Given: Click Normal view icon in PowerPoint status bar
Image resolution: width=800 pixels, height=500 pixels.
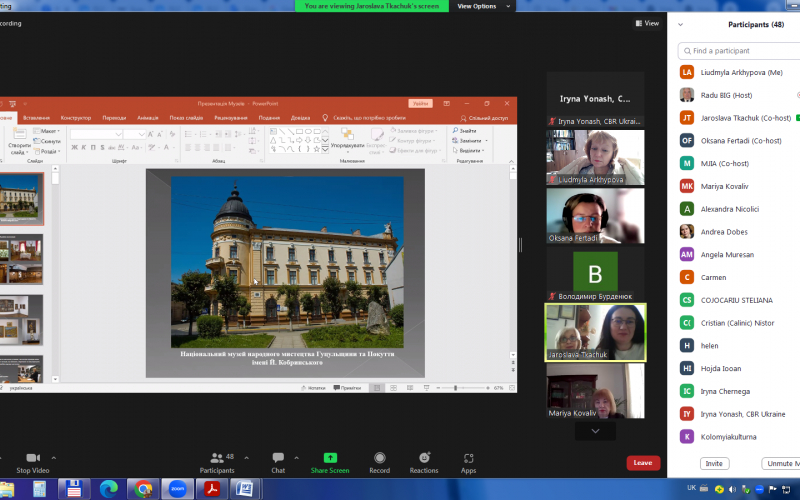Looking at the screenshot, I should click(377, 388).
